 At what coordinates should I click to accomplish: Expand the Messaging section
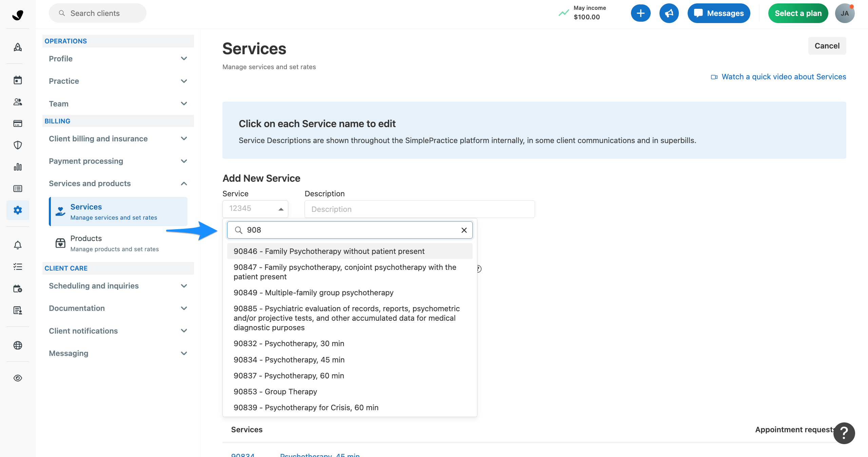click(118, 353)
